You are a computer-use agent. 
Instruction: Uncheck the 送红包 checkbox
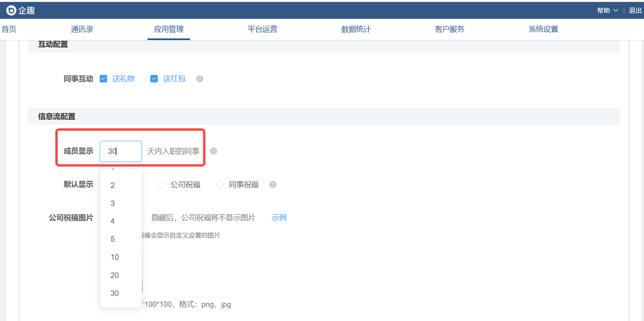point(154,78)
